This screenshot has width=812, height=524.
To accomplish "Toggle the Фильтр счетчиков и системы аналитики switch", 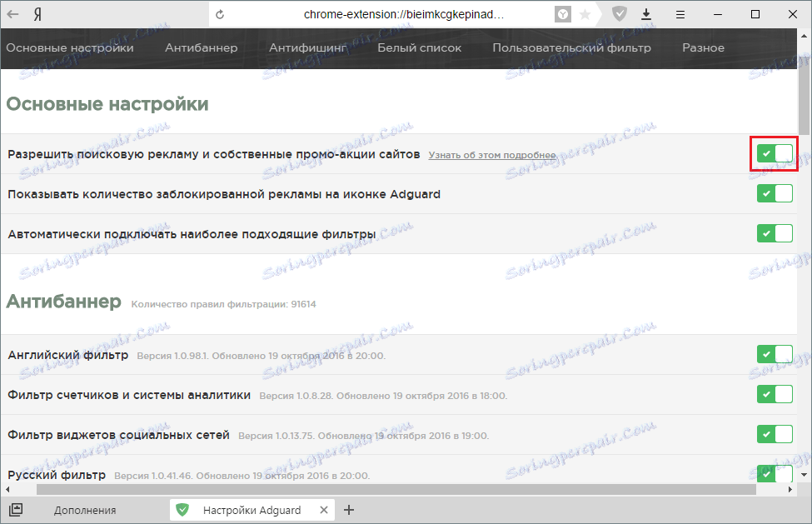I will [x=775, y=394].
